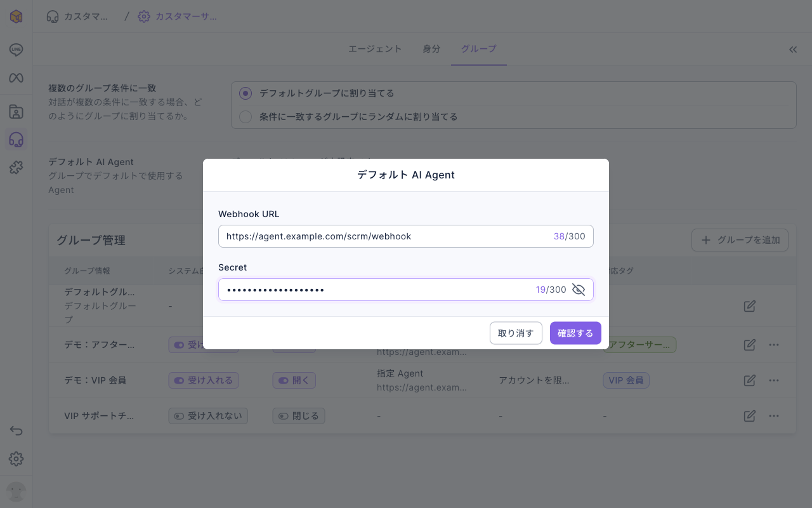Open more options for デモ：VIP 会員 row
The width and height of the screenshot is (812, 508).
click(774, 380)
